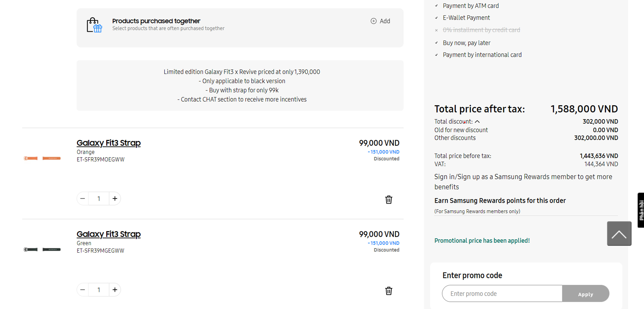Increase quantity of Orange strap

tap(115, 198)
